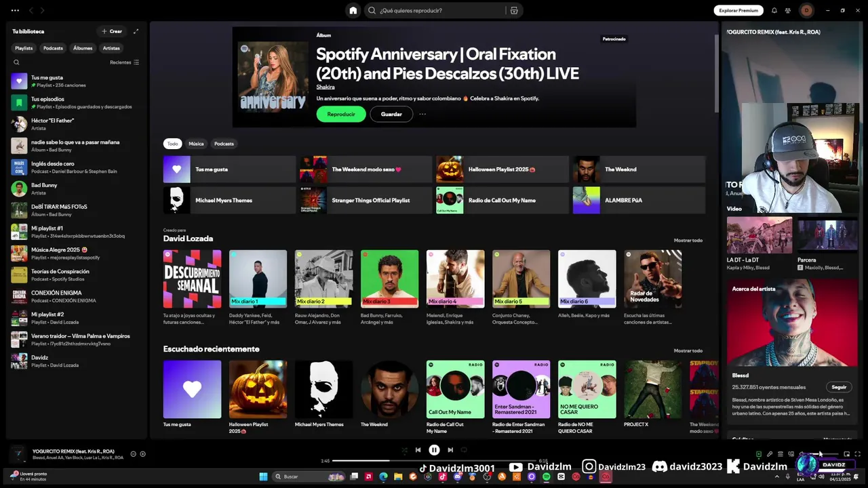The height and width of the screenshot is (488, 868).
Task: Open Michael Myers Themes shortcut tile
Action: (229, 200)
